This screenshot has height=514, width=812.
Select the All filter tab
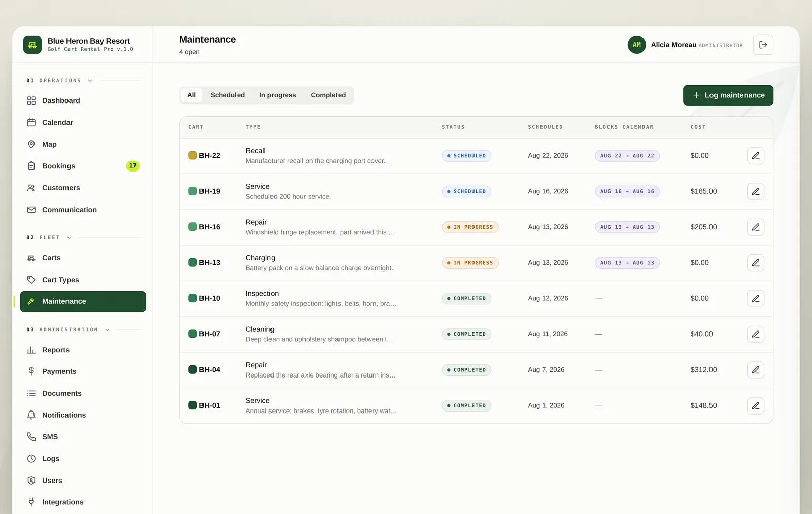click(191, 95)
